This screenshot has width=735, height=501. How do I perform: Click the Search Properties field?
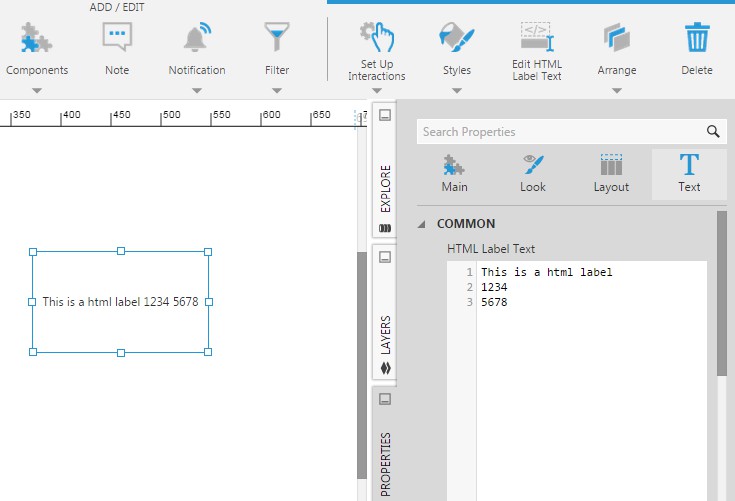tap(560, 131)
